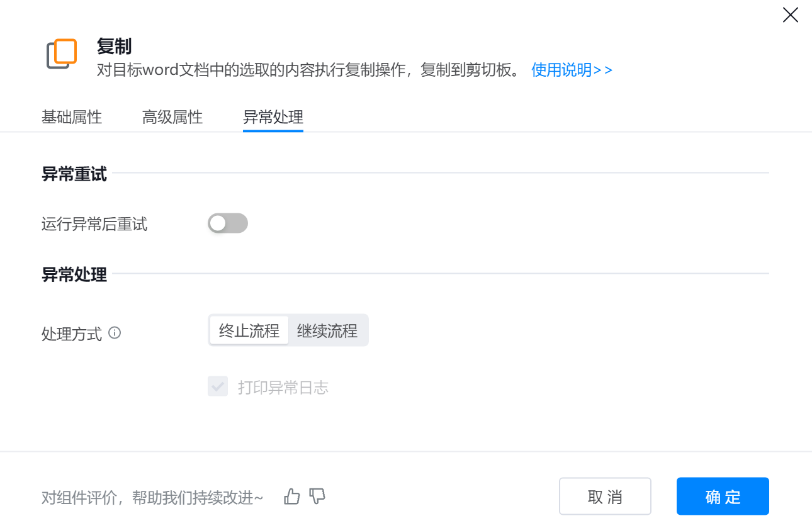This screenshot has width=812, height=528.
Task: Enable the 运行异常后重试 switch
Action: click(228, 223)
